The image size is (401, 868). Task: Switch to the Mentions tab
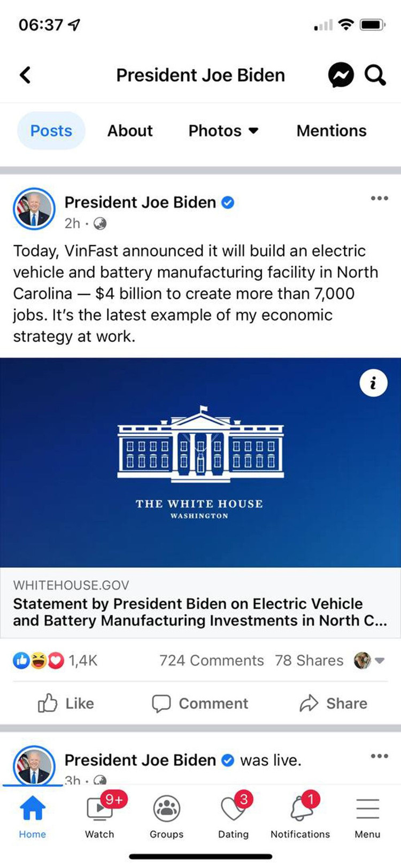point(331,131)
